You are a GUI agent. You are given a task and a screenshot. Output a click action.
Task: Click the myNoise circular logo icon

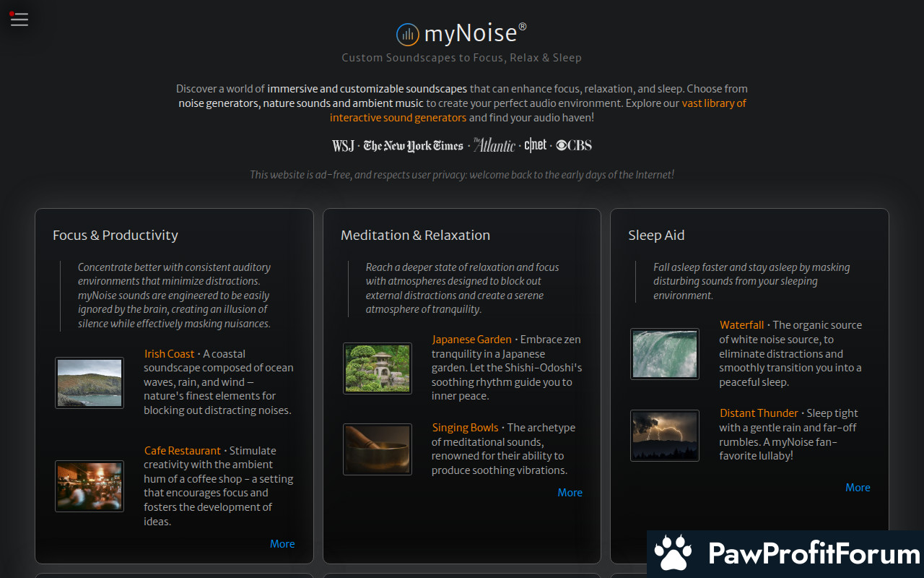coord(408,34)
